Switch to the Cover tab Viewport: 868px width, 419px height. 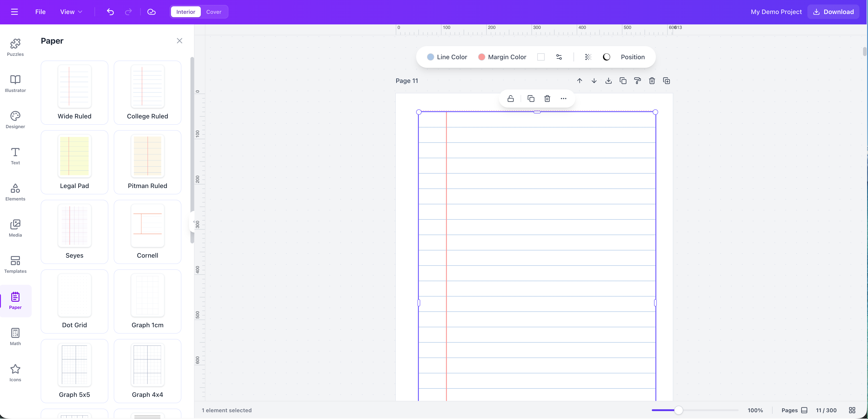214,12
